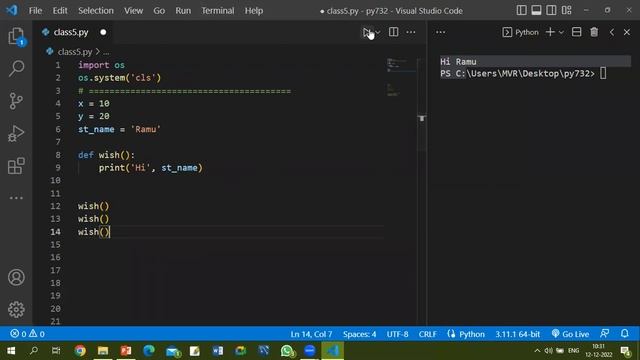Open the Accounts menu icon

(x=16, y=278)
